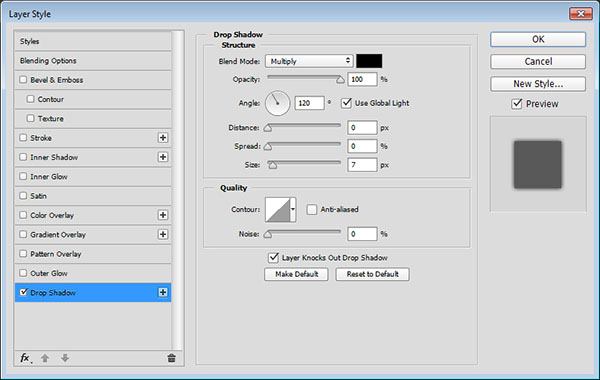Click the Spread value field

pyautogui.click(x=362, y=146)
